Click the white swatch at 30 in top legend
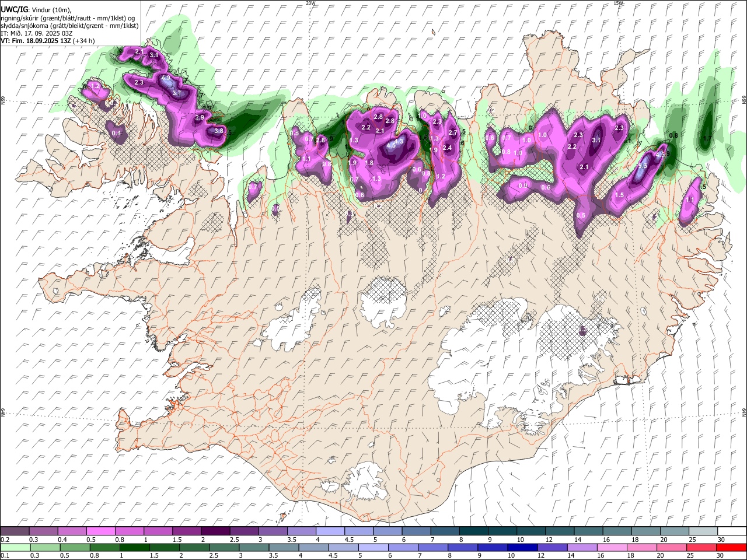747x560 pixels. tap(731, 531)
